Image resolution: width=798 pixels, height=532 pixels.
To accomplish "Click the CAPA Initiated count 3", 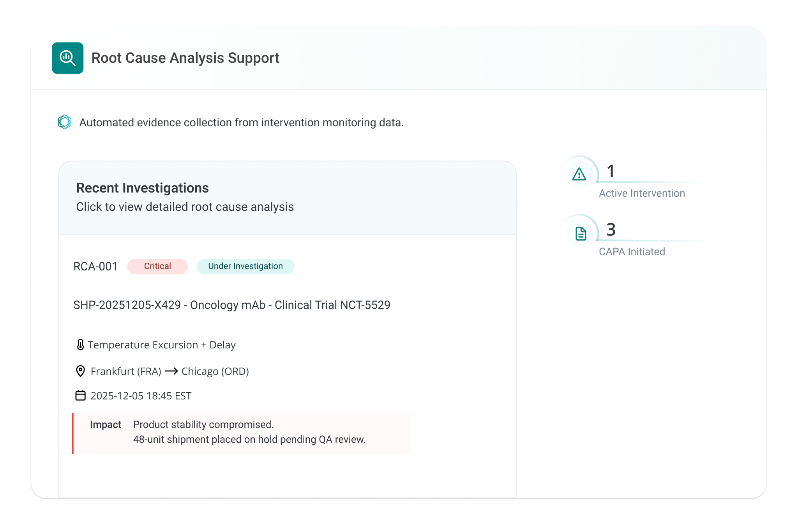I will [x=611, y=230].
